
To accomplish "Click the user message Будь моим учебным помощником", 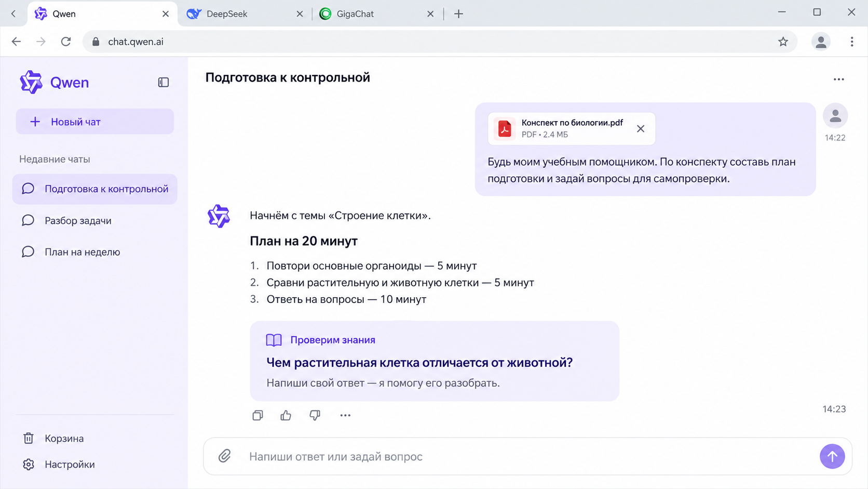I will click(642, 170).
